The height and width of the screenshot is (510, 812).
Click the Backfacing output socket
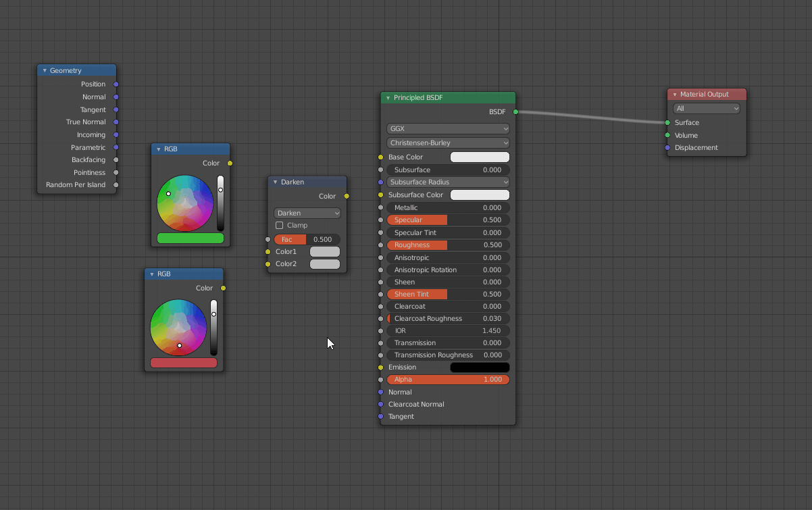coord(116,160)
